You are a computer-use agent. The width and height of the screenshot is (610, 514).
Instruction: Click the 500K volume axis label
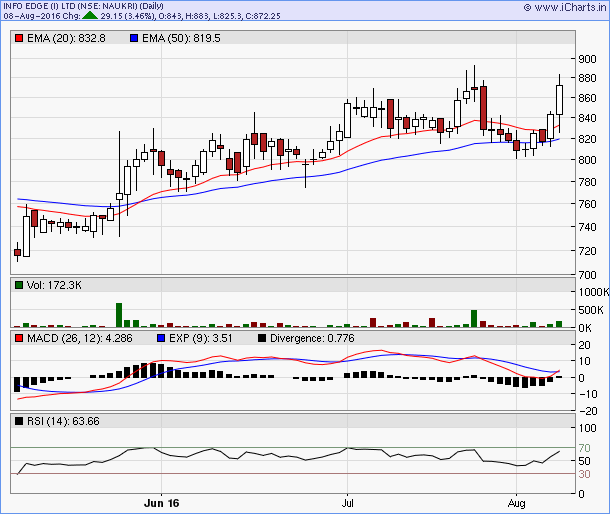point(591,310)
